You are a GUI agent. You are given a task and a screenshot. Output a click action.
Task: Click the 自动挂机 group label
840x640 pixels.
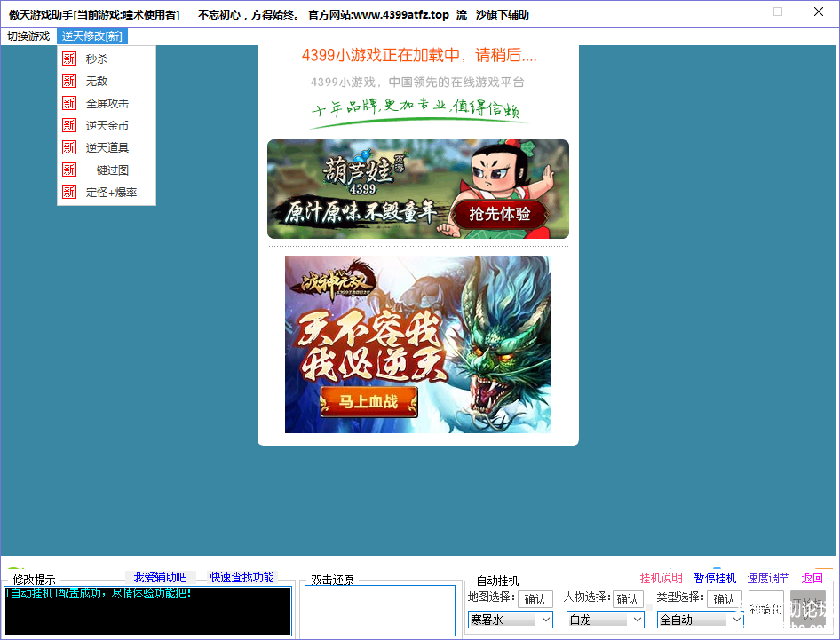click(x=497, y=581)
